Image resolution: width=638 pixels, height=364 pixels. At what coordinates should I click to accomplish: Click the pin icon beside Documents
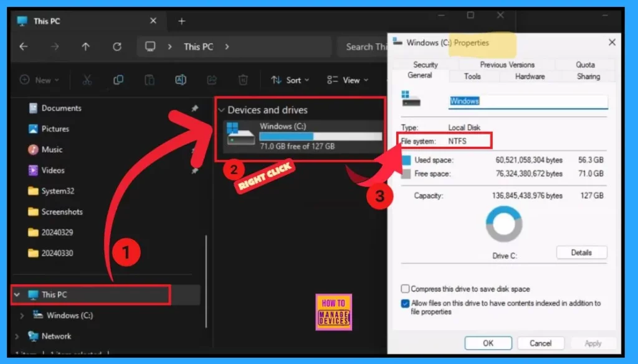click(x=195, y=108)
